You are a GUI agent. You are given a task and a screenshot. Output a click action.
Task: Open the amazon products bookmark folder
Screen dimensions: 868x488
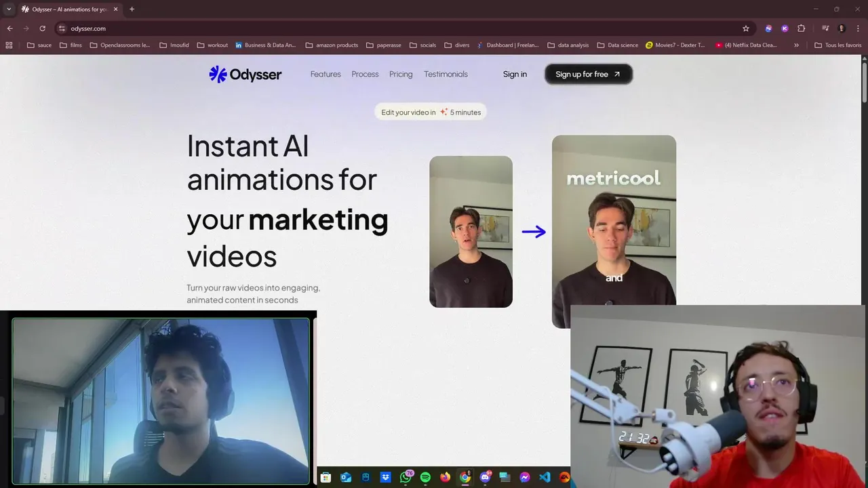[332, 45]
